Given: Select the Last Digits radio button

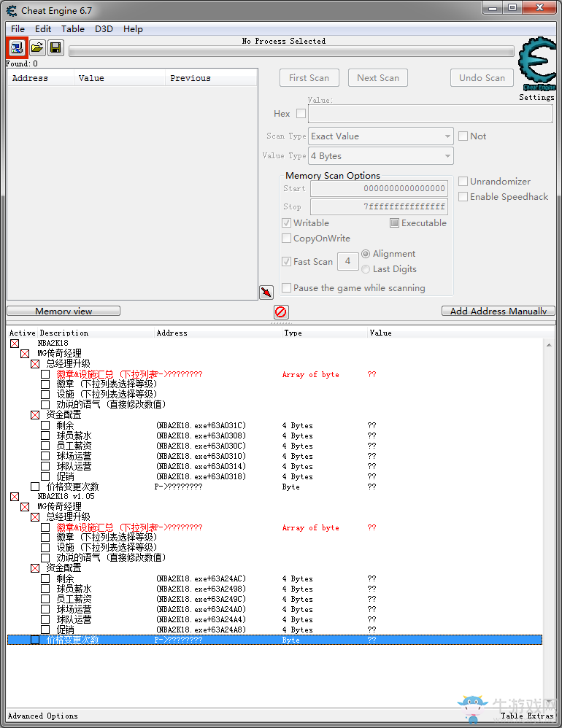Looking at the screenshot, I should click(x=366, y=269).
